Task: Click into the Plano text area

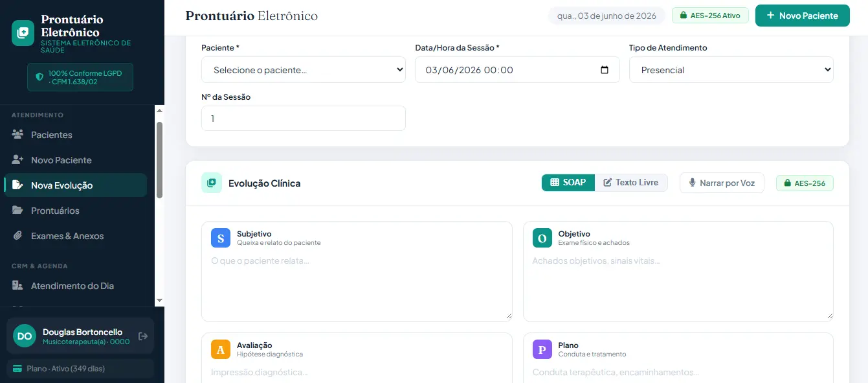Action: (678, 373)
